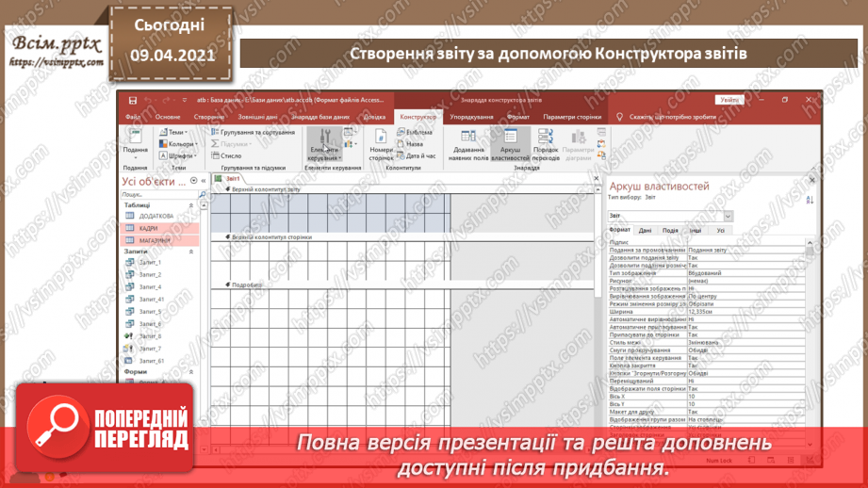Click Групування та сортування
868x488 pixels.
(x=254, y=132)
